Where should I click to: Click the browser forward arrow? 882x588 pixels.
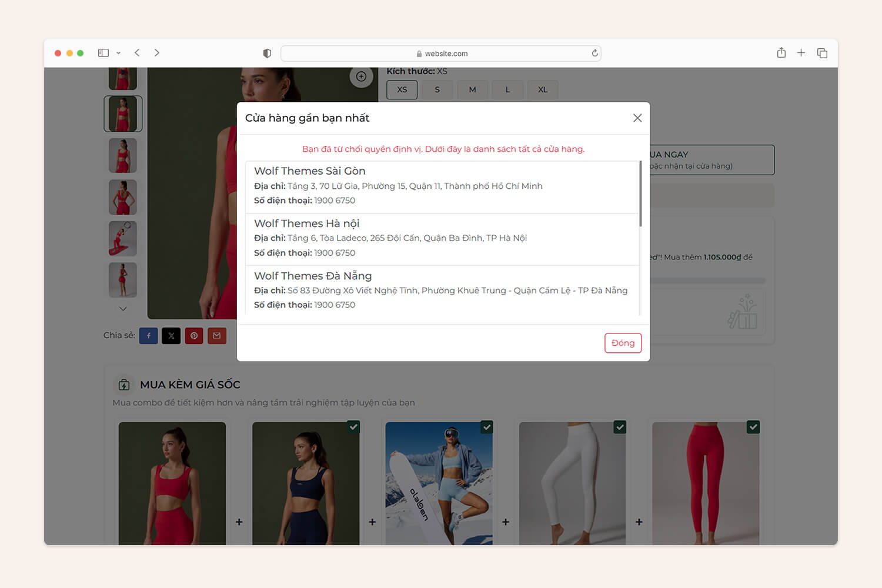(157, 53)
